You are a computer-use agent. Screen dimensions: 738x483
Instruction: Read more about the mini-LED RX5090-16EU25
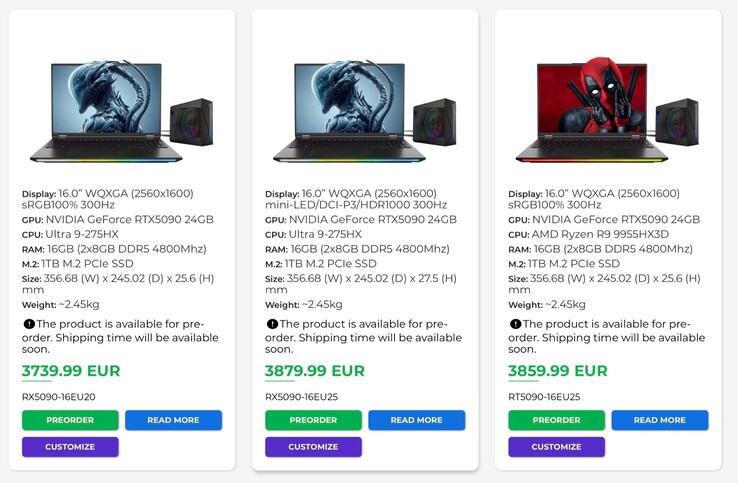pyautogui.click(x=416, y=420)
